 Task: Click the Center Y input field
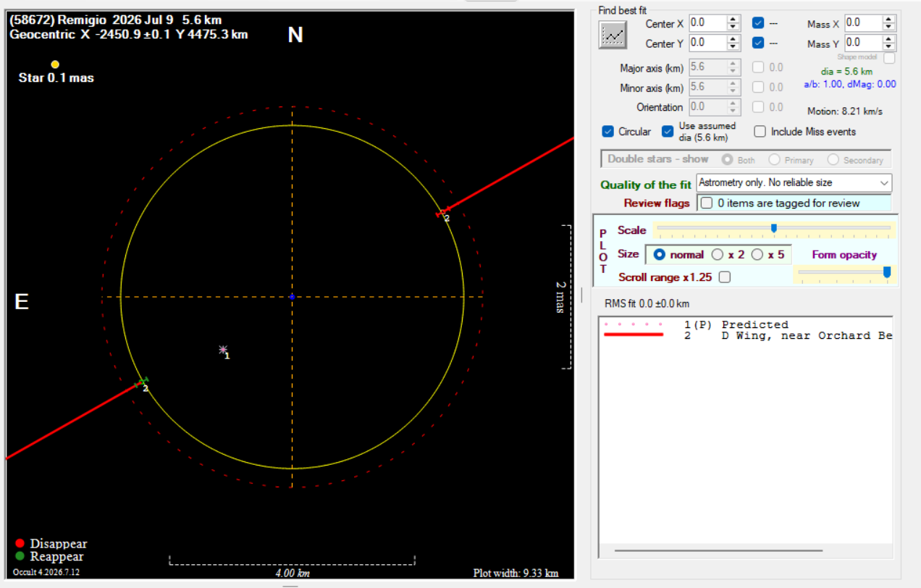tap(707, 43)
